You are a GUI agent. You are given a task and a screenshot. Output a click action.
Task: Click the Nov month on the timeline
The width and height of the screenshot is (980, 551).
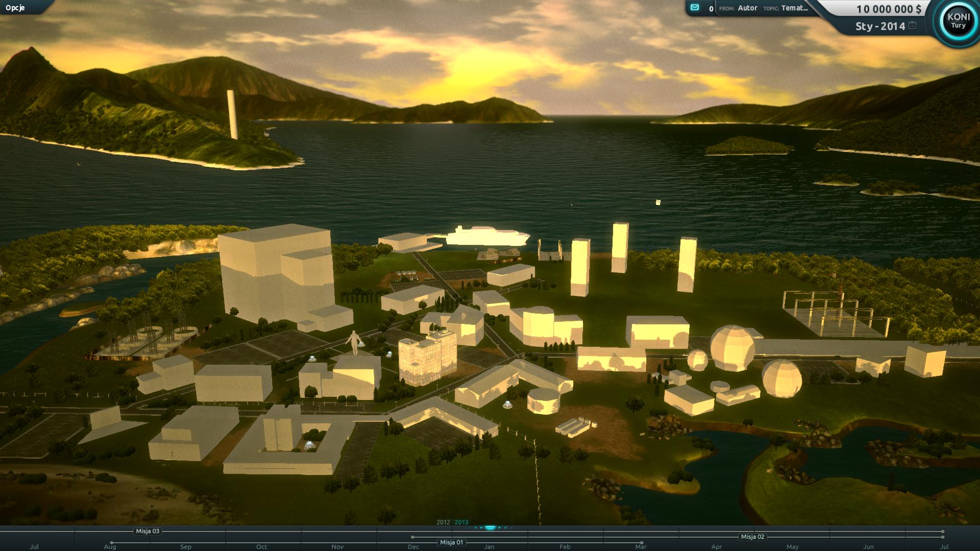tap(337, 547)
